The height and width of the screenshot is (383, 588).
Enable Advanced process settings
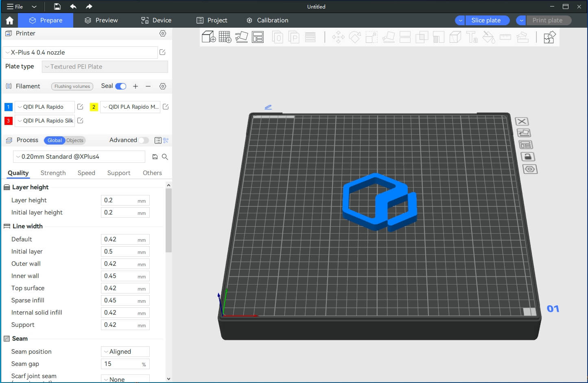pyautogui.click(x=143, y=140)
